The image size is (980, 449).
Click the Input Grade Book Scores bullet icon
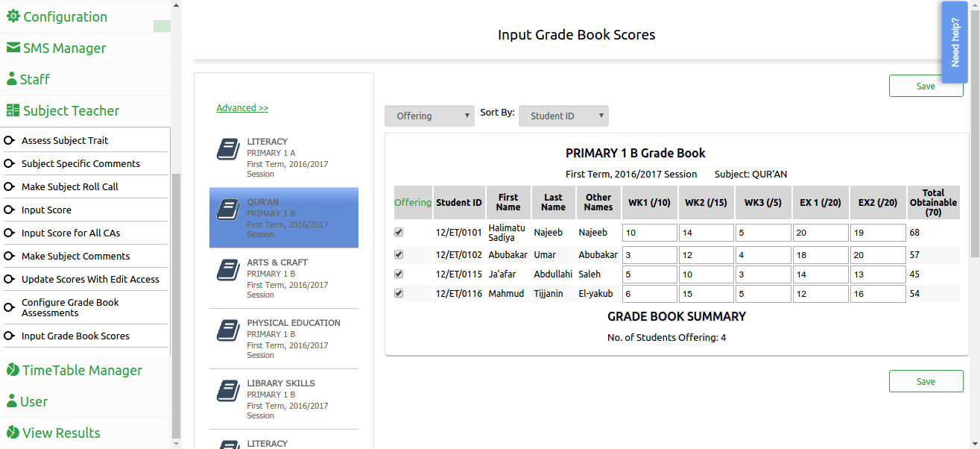tap(10, 336)
